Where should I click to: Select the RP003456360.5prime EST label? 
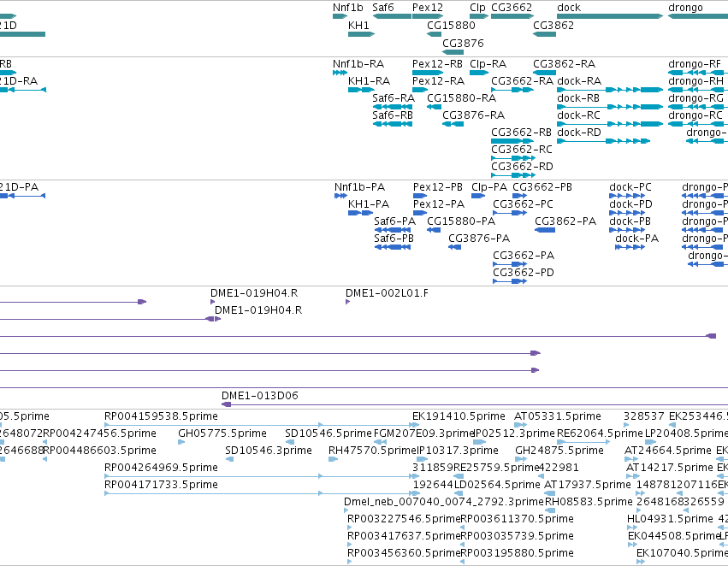click(404, 553)
